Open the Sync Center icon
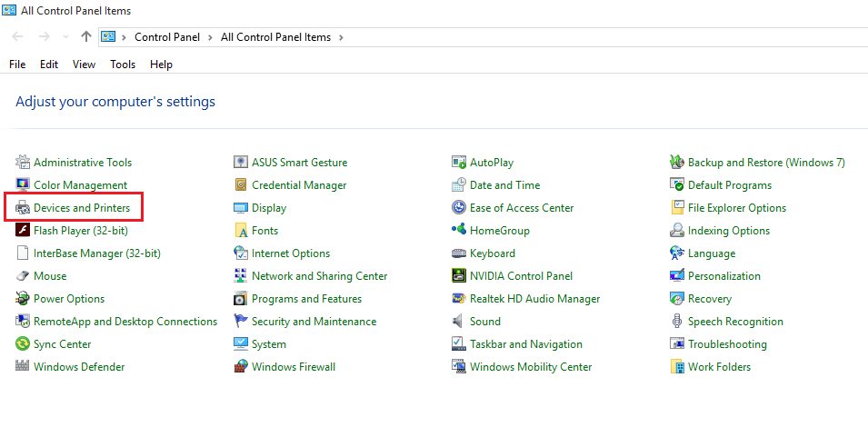Viewport: 868px width, 427px height. (24, 344)
